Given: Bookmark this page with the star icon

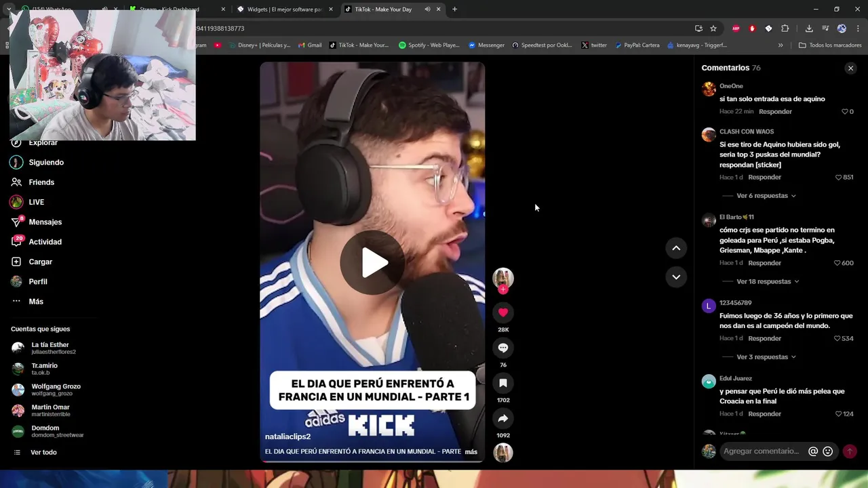Looking at the screenshot, I should [x=713, y=28].
